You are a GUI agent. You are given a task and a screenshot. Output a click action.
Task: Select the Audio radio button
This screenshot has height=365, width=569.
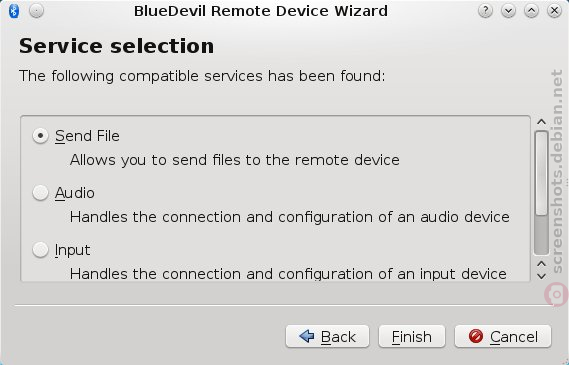(x=40, y=193)
